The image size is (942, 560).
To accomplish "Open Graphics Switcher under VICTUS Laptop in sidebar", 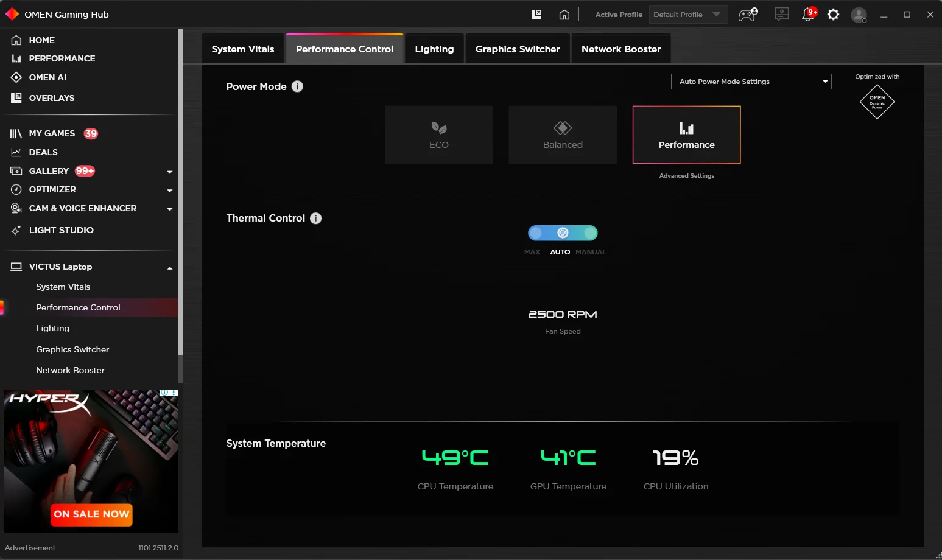I will point(72,349).
